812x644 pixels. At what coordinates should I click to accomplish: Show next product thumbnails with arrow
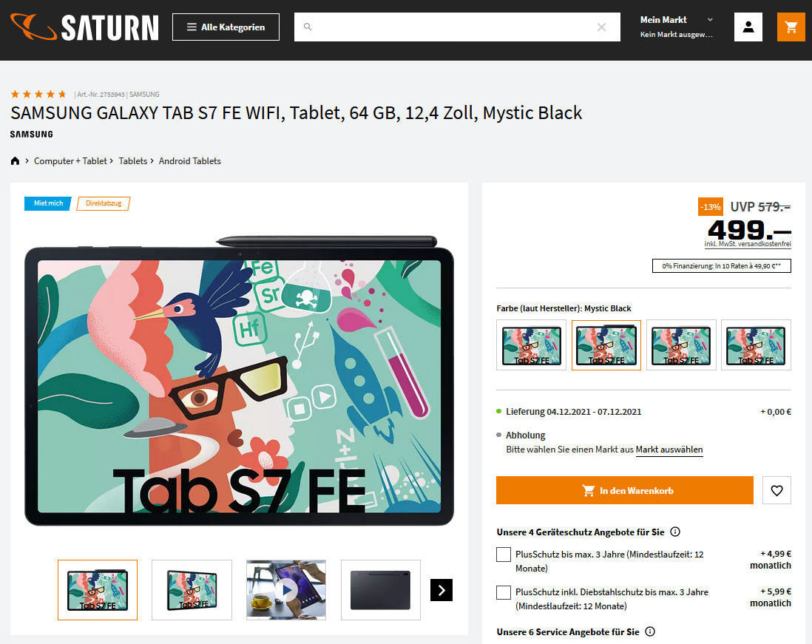[x=441, y=590]
